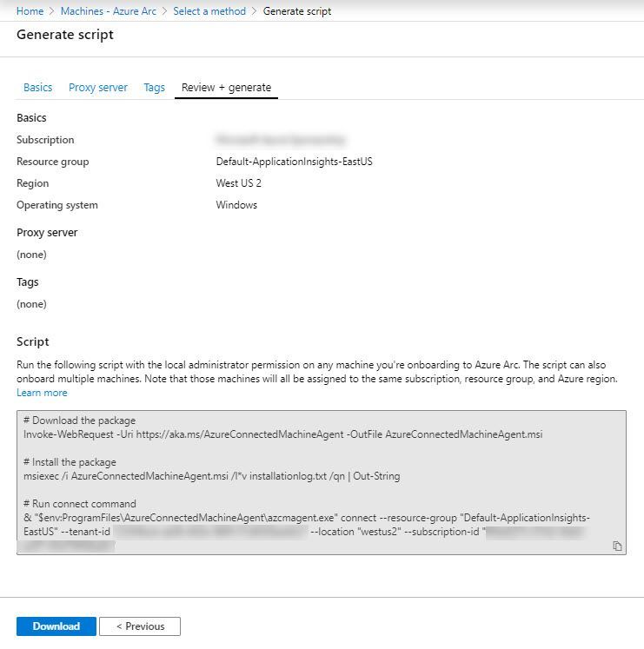Select the Tags tab

pyautogui.click(x=155, y=88)
